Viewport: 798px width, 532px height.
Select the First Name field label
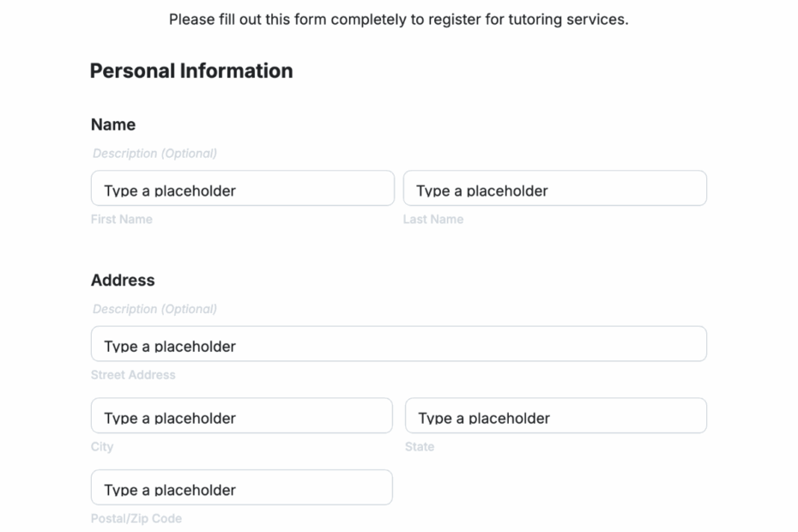point(121,219)
